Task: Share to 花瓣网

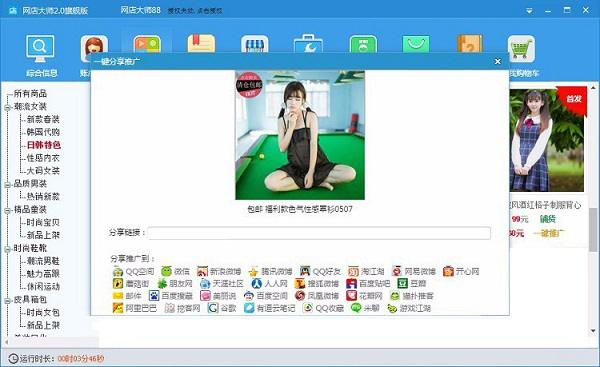Action: [x=364, y=296]
